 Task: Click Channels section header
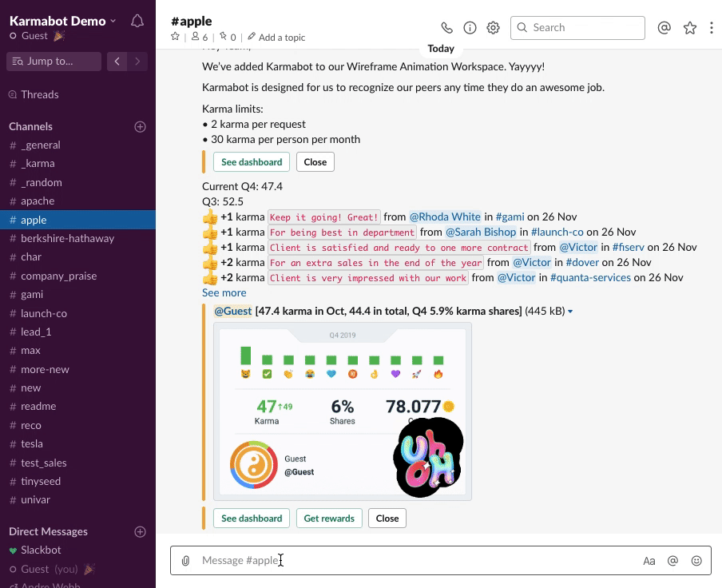pyautogui.click(x=30, y=126)
